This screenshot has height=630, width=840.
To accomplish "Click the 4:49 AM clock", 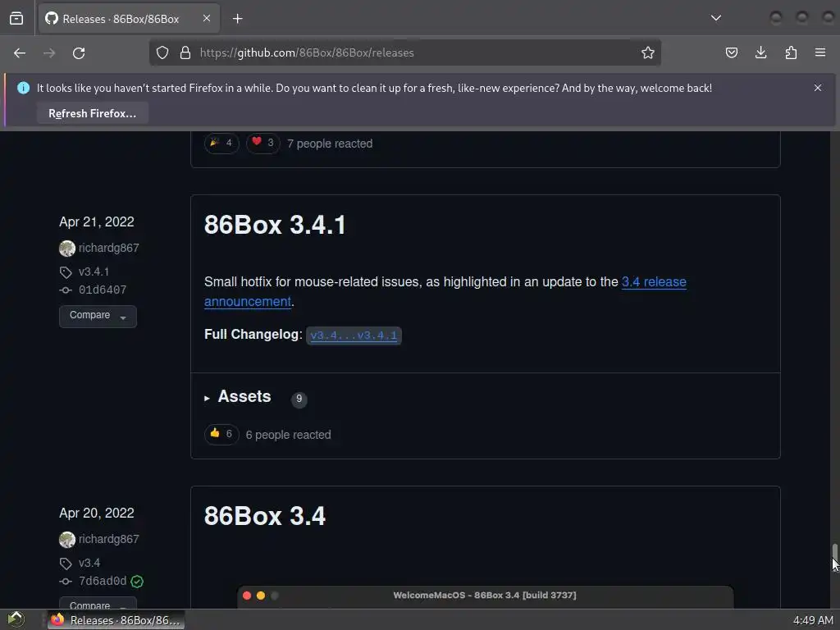I will (813, 620).
